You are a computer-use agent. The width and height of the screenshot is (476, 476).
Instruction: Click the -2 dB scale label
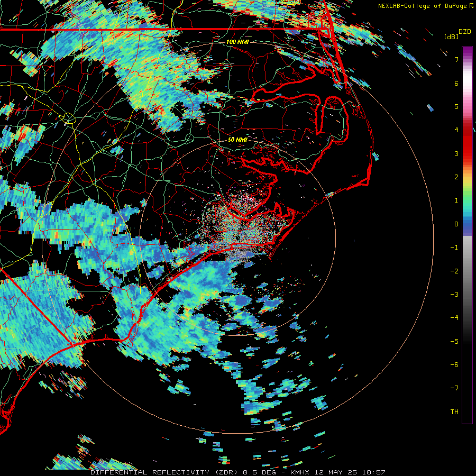coord(454,271)
